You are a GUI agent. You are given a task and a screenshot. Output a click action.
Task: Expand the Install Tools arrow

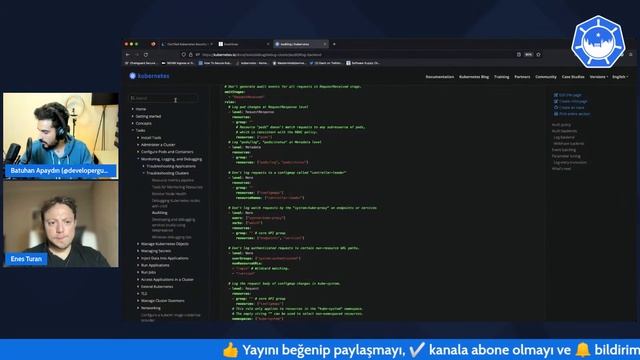138,138
